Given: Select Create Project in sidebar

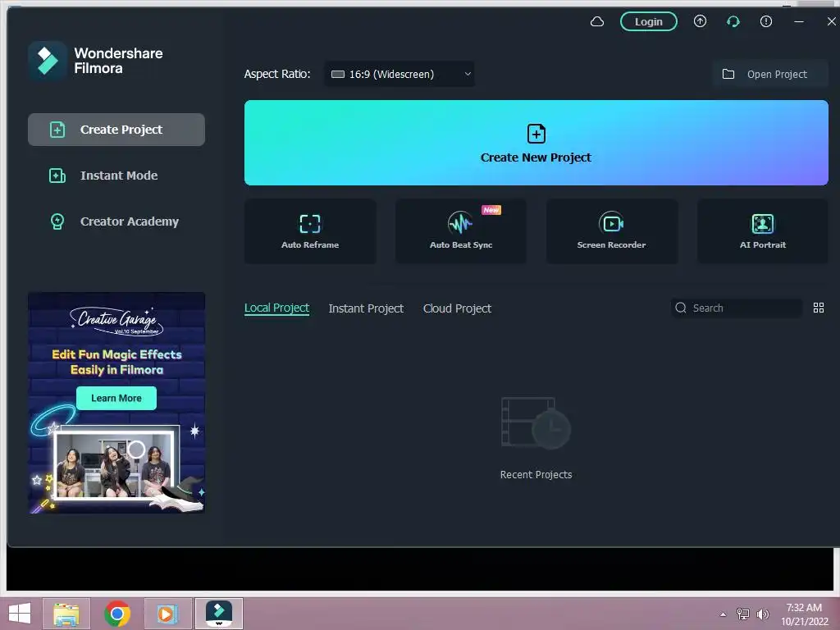Looking at the screenshot, I should [116, 130].
